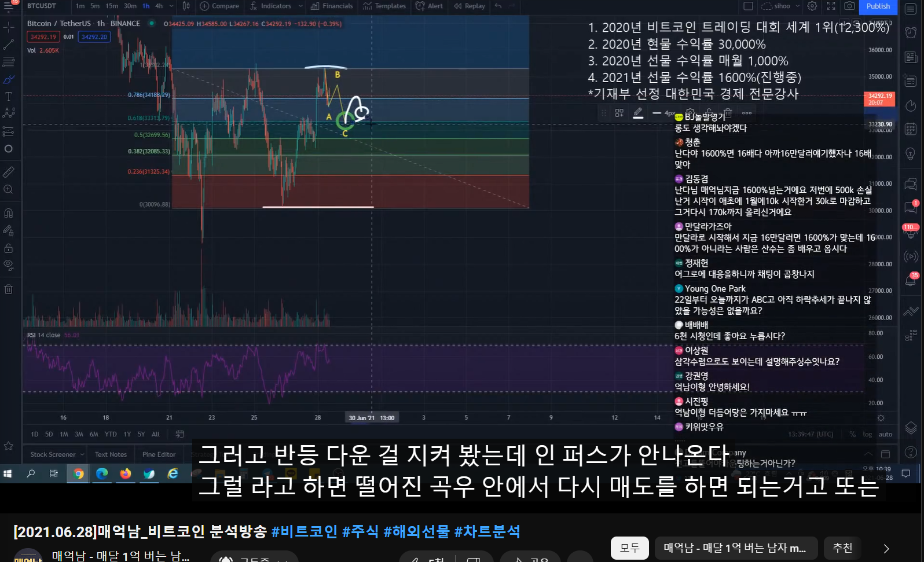The width and height of the screenshot is (924, 562).
Task: Open more options in drawing floating toolbar
Action: (x=747, y=113)
